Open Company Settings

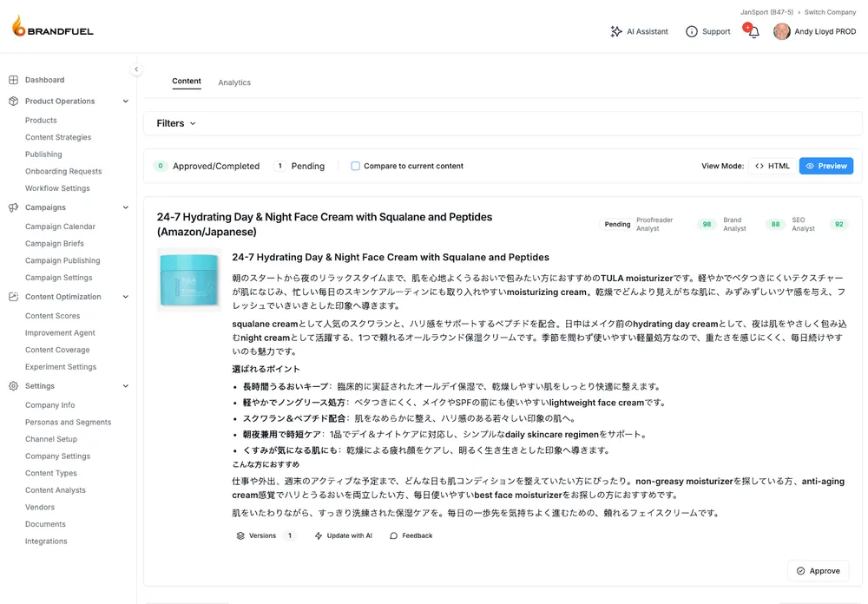click(x=57, y=456)
